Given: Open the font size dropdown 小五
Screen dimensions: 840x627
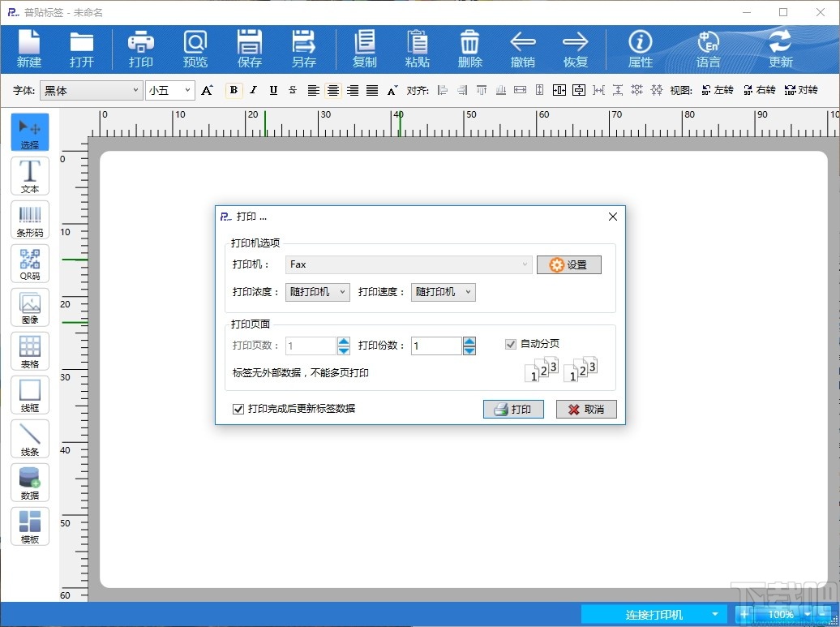Looking at the screenshot, I should pos(169,91).
